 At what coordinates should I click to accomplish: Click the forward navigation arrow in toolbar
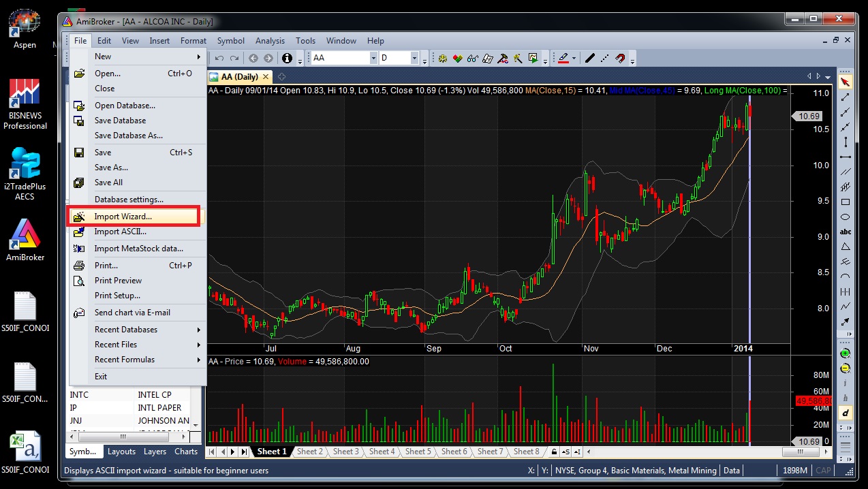268,59
